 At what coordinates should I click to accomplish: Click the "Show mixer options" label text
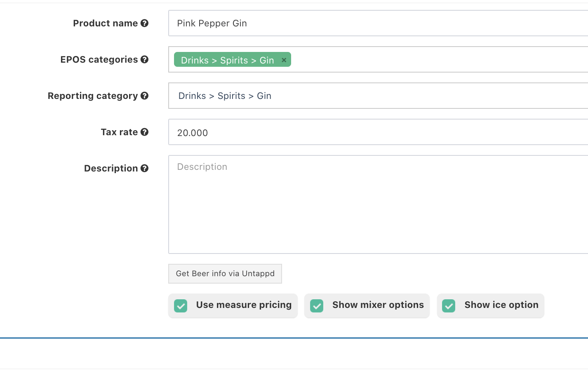point(378,305)
